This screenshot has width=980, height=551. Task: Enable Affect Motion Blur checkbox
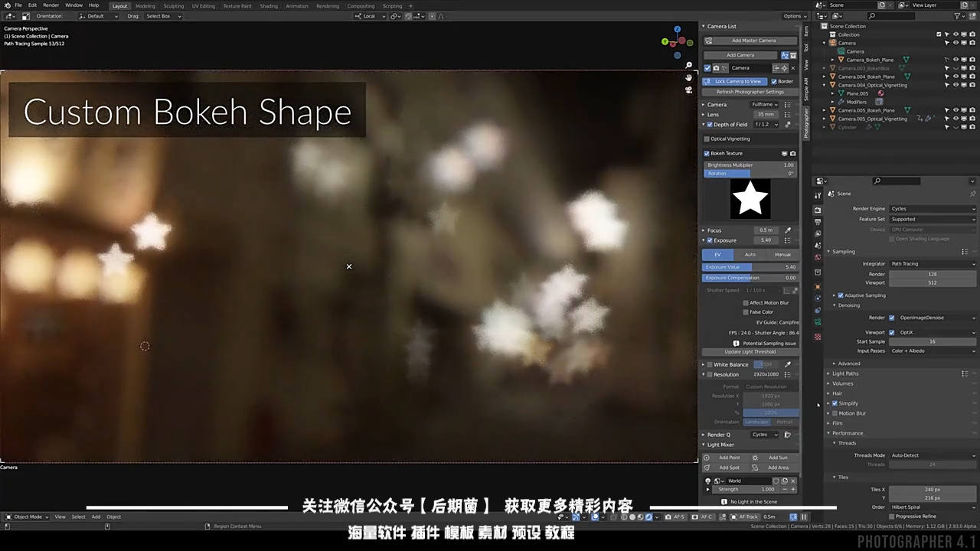[x=746, y=303]
